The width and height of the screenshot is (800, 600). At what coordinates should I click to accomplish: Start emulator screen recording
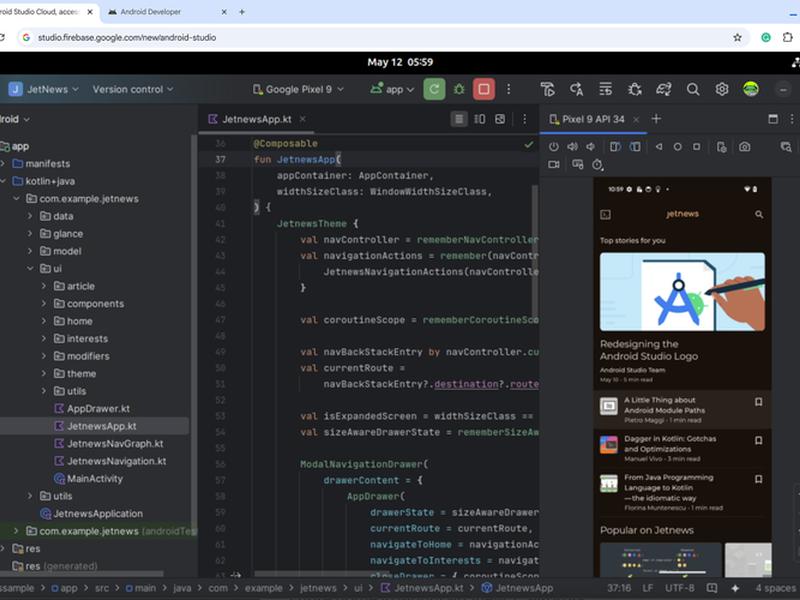tap(554, 164)
